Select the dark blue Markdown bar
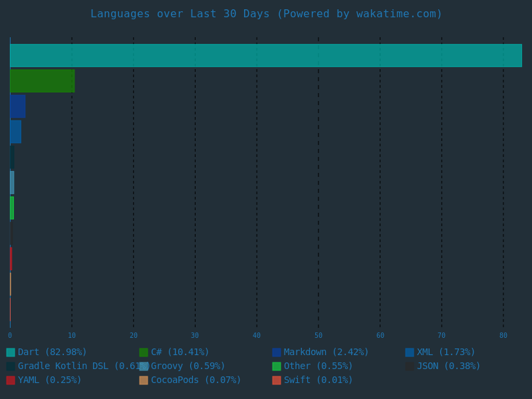 [x=17, y=106]
